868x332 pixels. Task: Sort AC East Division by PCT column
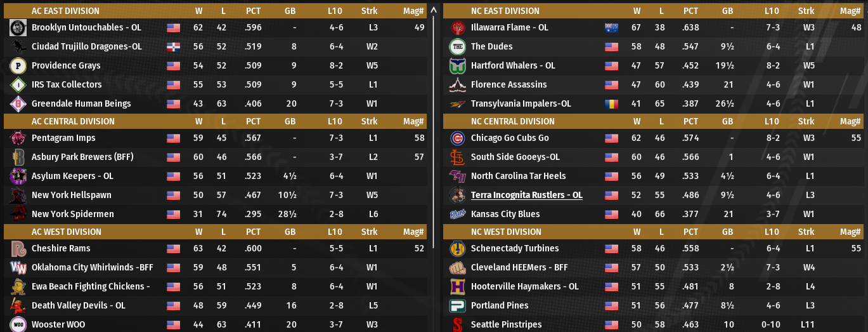pyautogui.click(x=253, y=11)
